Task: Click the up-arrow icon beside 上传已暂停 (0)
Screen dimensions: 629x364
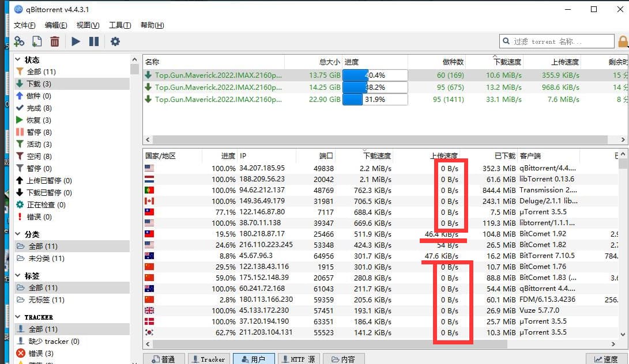Action: 20,180
